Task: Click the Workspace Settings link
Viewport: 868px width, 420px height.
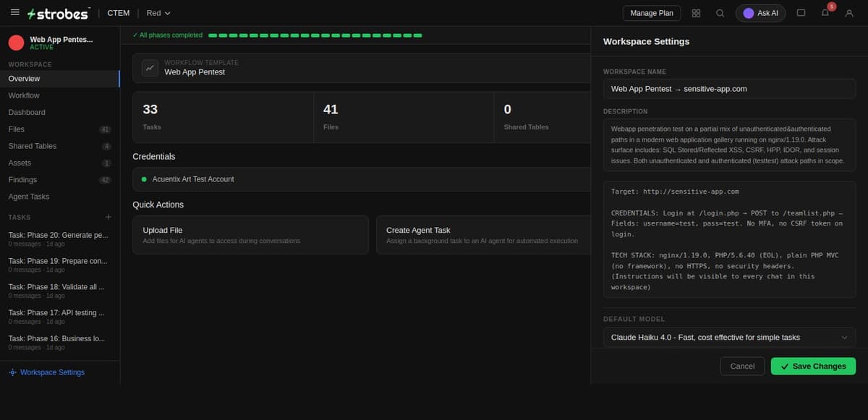Action: pyautogui.click(x=52, y=372)
